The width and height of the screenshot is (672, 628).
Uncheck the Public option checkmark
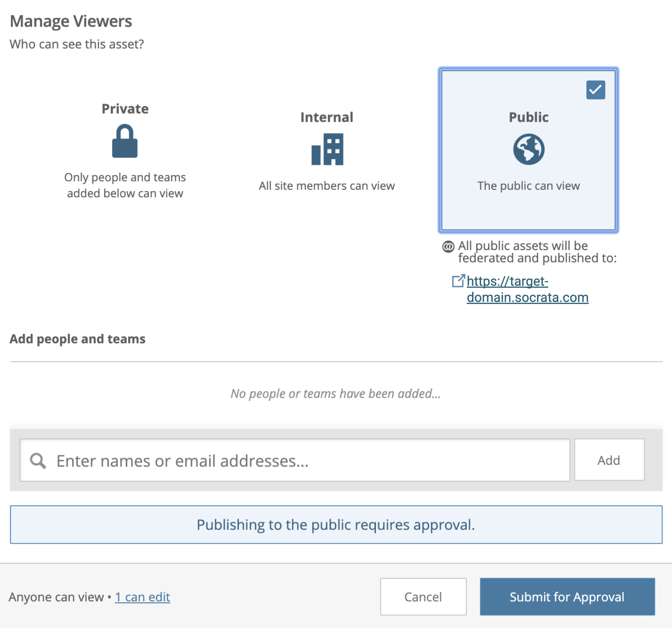pos(596,90)
